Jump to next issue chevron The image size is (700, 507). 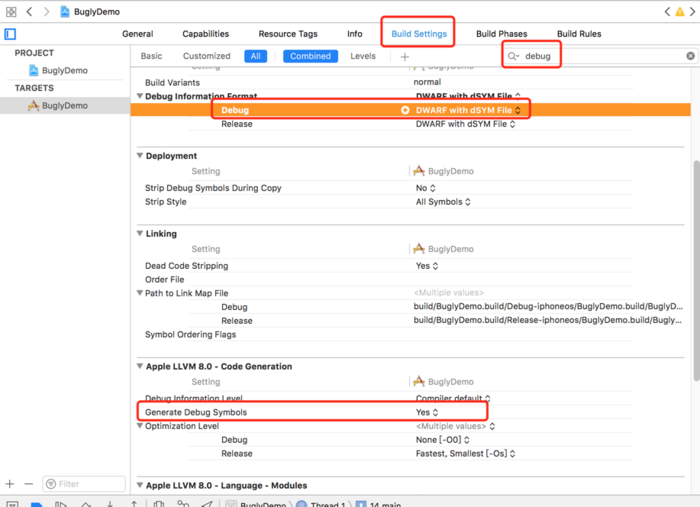(x=692, y=12)
